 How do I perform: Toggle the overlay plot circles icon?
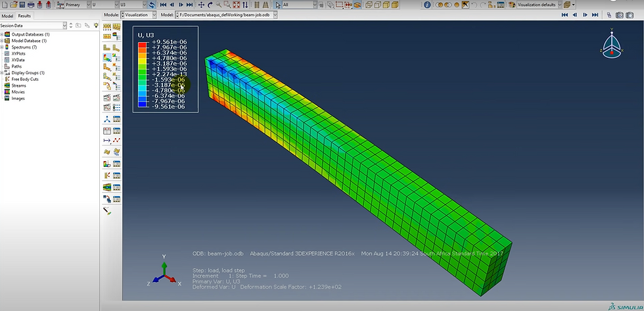click(439, 5)
